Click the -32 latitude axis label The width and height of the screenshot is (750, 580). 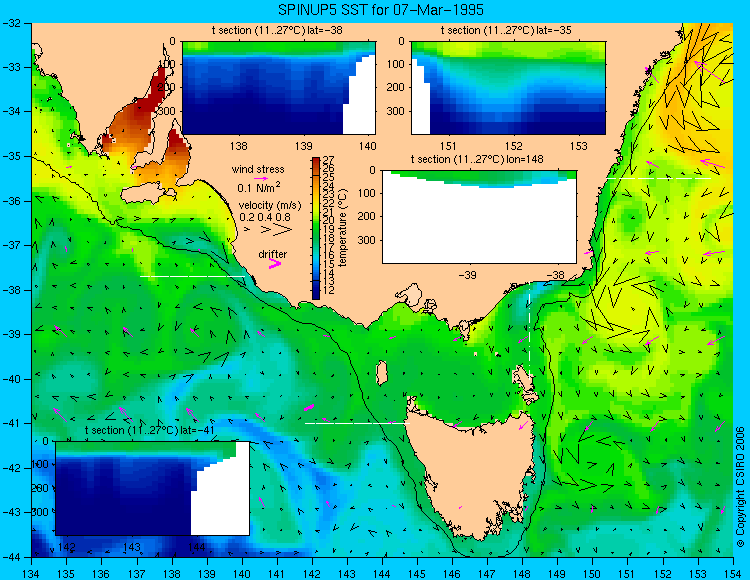coord(10,23)
